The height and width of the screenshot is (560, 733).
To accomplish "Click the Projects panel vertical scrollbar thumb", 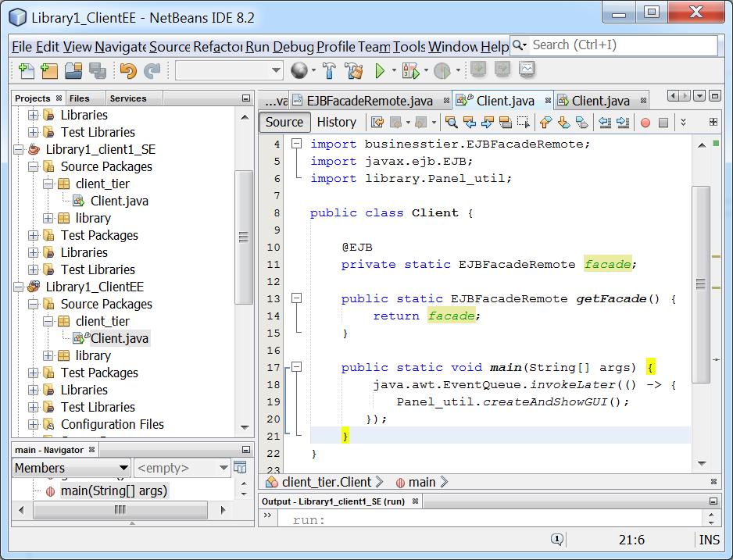I will point(243,237).
